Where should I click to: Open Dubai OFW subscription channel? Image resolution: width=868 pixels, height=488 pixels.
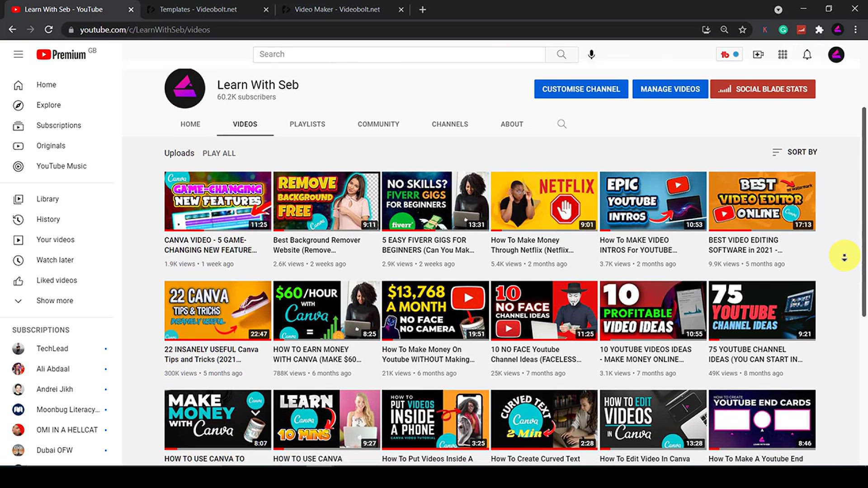tap(57, 450)
